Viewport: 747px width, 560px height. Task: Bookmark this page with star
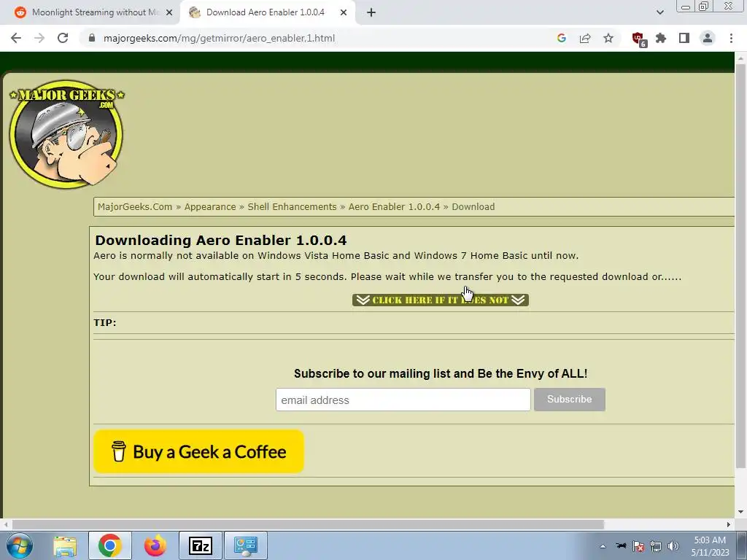(608, 38)
